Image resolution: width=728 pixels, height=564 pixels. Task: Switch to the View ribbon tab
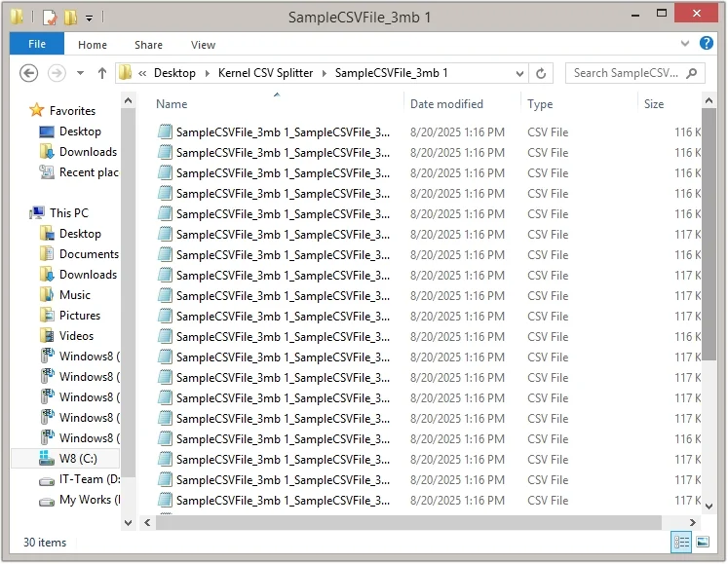(203, 45)
